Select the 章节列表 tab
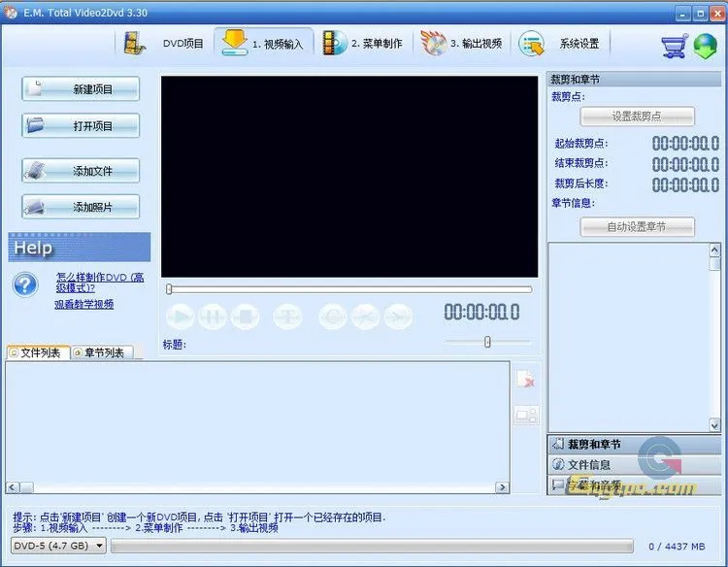The height and width of the screenshot is (567, 728). [x=103, y=353]
